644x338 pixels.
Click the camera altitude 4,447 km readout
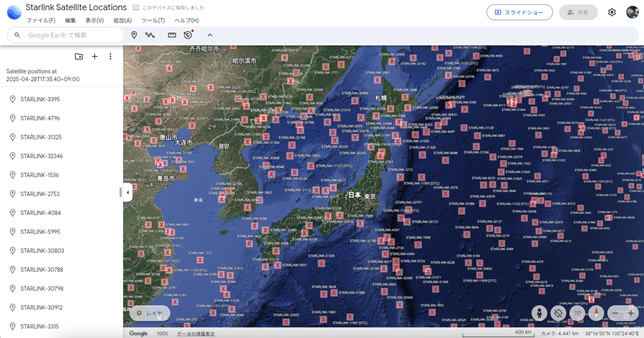tap(559, 333)
